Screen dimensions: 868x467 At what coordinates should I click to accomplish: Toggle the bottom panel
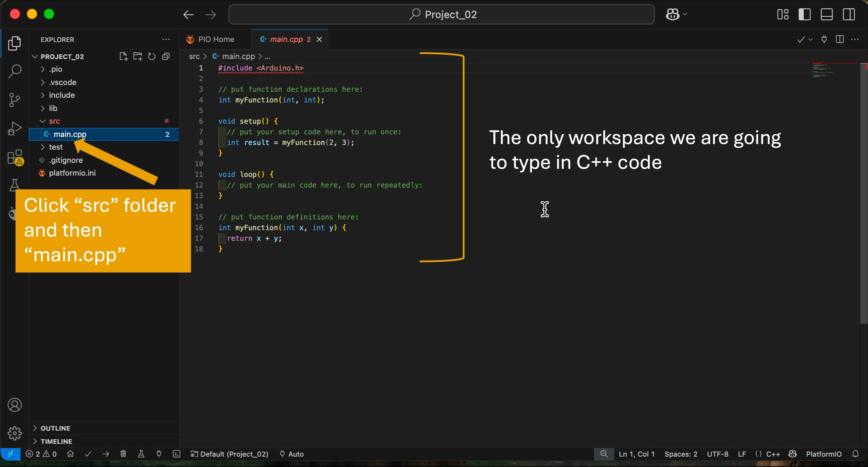tap(827, 14)
